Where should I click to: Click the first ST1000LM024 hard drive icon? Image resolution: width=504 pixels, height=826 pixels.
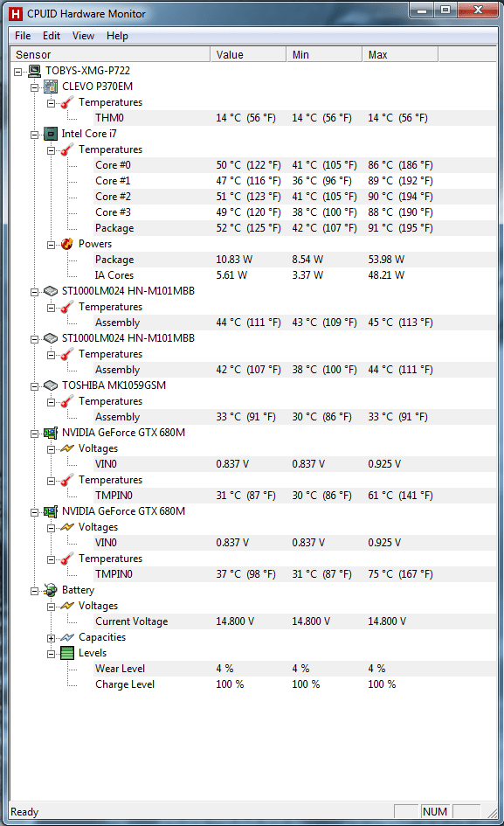51,291
